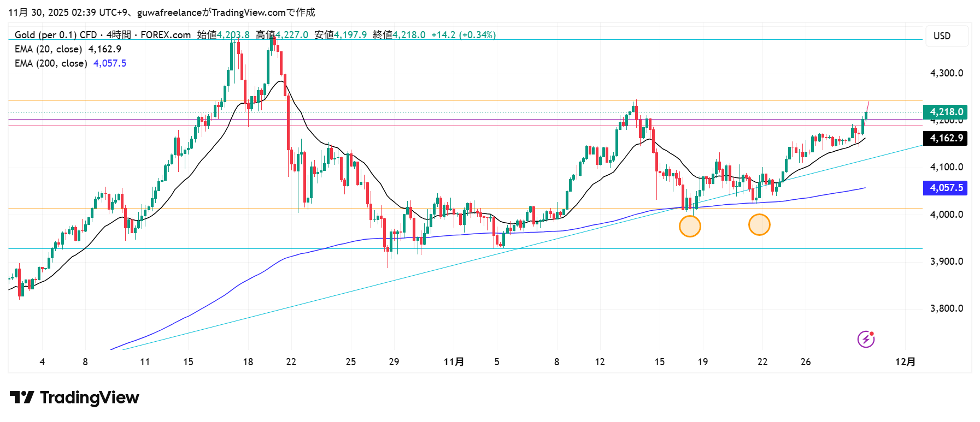Click the 12月 label on time axis
This screenshot has height=422, width=980.
click(905, 362)
